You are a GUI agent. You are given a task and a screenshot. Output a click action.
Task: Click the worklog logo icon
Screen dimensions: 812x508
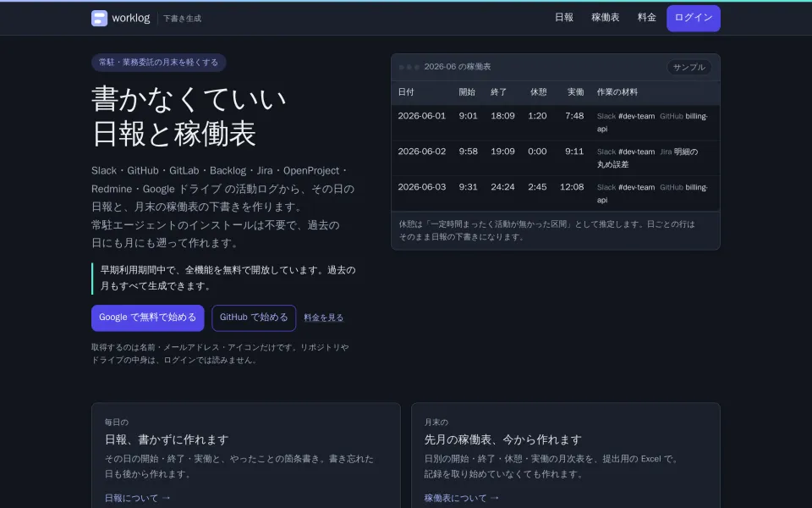100,18
